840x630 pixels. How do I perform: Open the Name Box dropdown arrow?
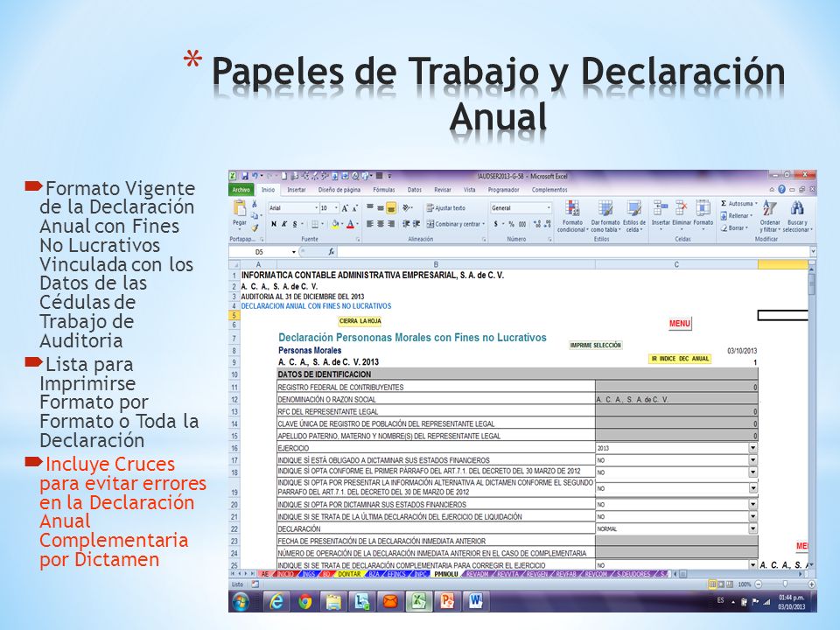coord(294,252)
